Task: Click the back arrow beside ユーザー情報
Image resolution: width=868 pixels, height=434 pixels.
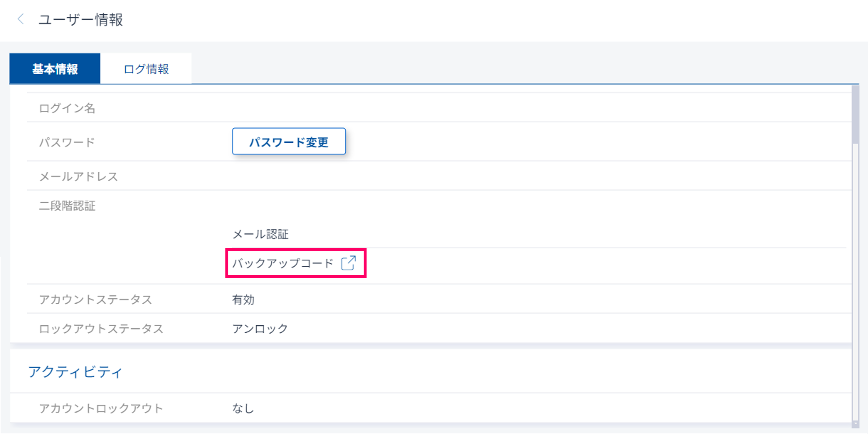Action: [21, 19]
